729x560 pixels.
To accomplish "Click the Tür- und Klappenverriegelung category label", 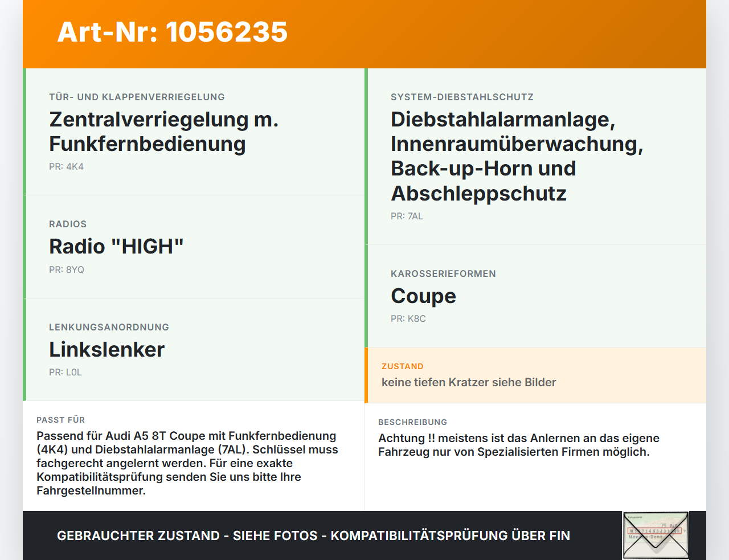I will [x=137, y=97].
